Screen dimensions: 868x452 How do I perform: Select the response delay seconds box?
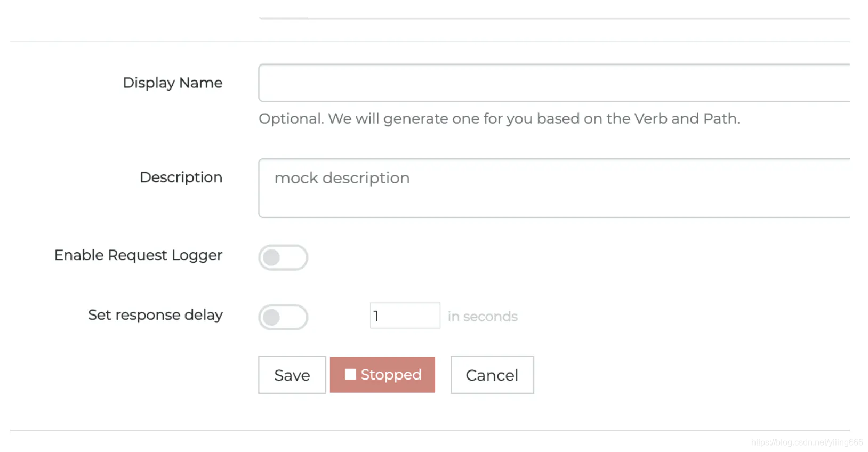[x=405, y=316]
